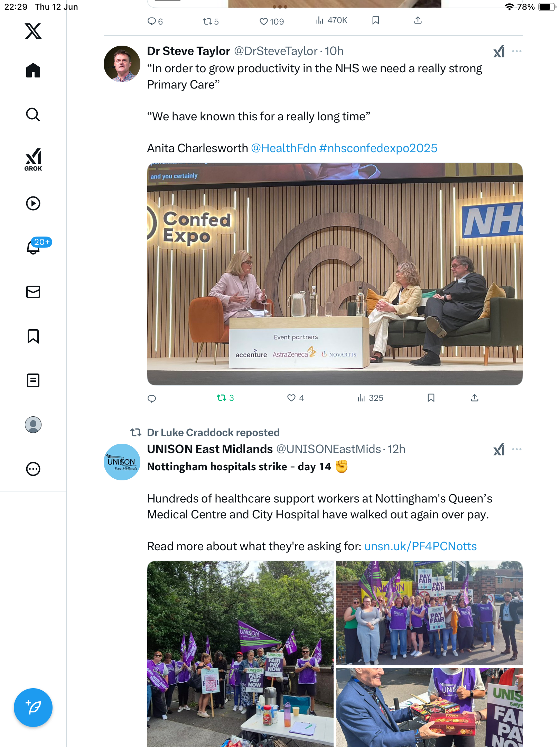The width and height of the screenshot is (560, 747).
Task: Compose a new post with floating button
Action: [33, 708]
